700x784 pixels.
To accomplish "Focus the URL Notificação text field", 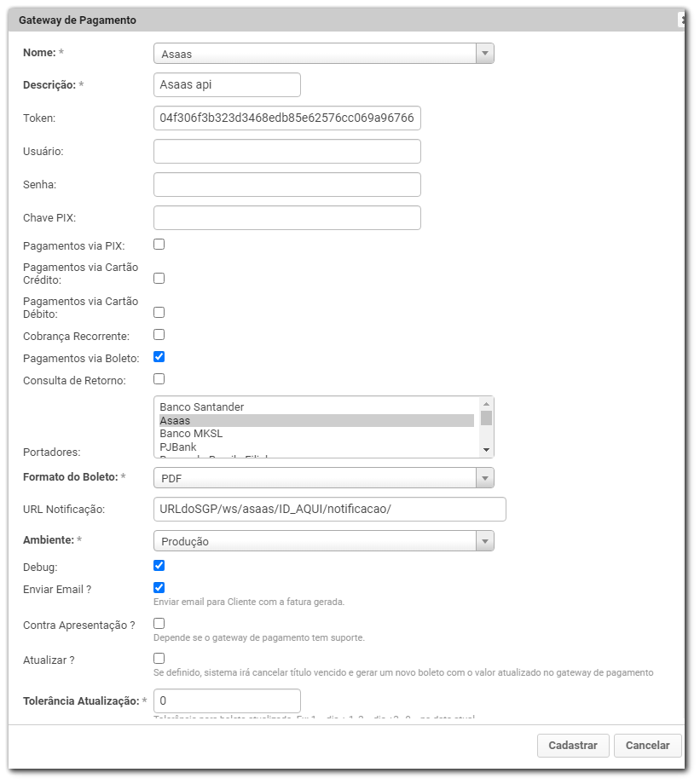I will 329,510.
